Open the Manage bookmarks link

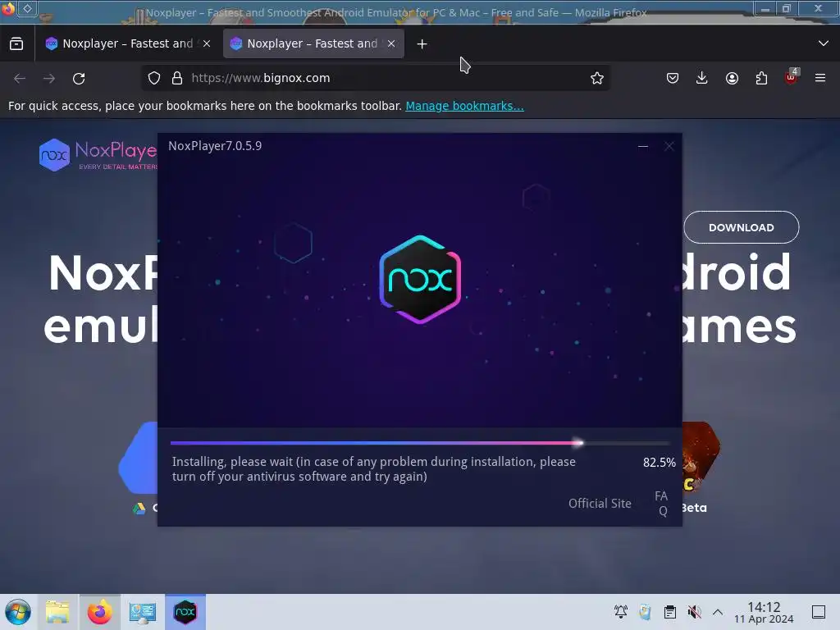click(x=464, y=106)
